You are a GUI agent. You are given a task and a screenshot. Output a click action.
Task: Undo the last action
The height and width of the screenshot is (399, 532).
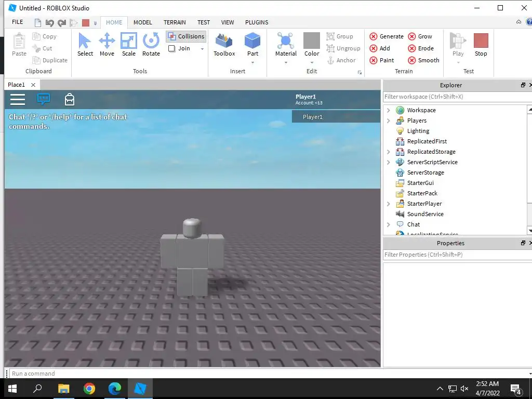(x=49, y=23)
